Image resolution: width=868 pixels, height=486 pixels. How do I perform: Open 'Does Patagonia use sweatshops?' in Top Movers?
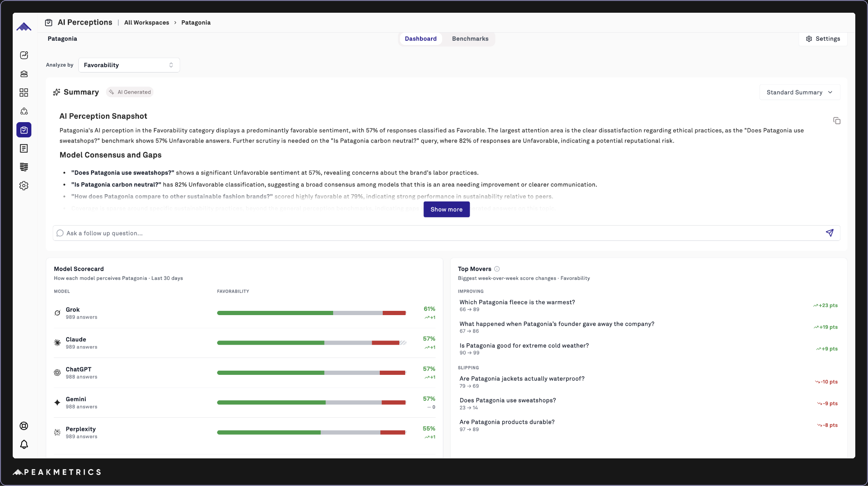(x=508, y=400)
